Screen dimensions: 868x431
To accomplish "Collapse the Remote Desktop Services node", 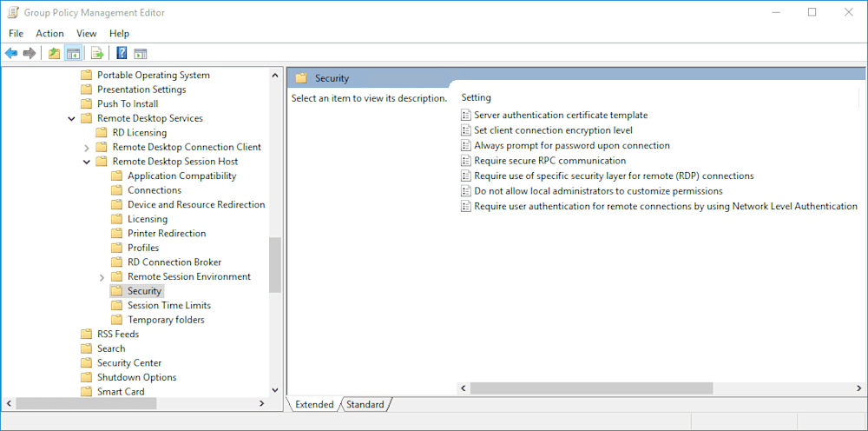I will (71, 118).
